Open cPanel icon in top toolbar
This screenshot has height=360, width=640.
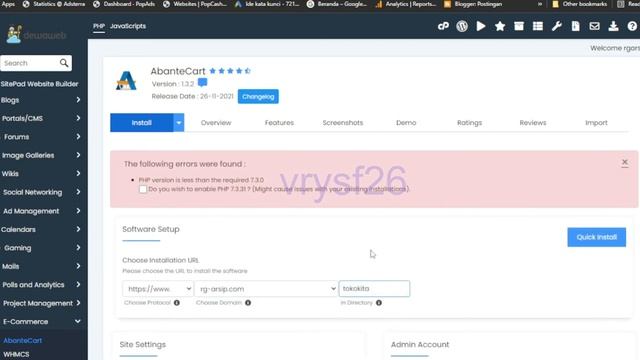(x=443, y=26)
